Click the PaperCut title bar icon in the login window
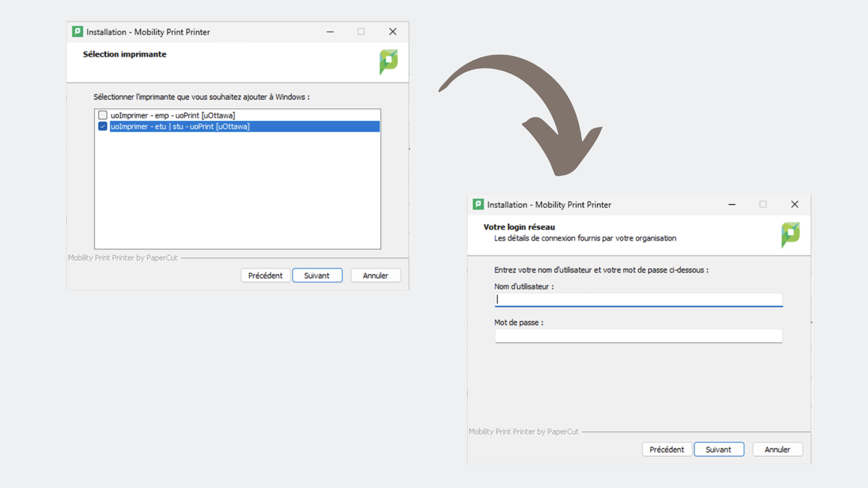The image size is (868, 488). pyautogui.click(x=478, y=204)
